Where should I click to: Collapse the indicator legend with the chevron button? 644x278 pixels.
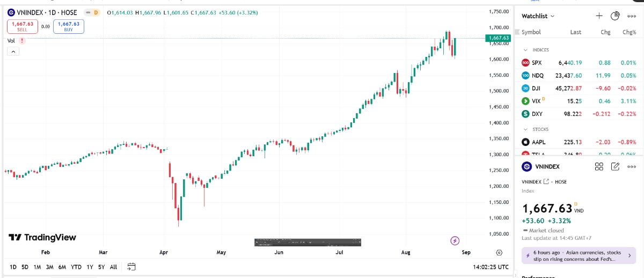[13, 52]
